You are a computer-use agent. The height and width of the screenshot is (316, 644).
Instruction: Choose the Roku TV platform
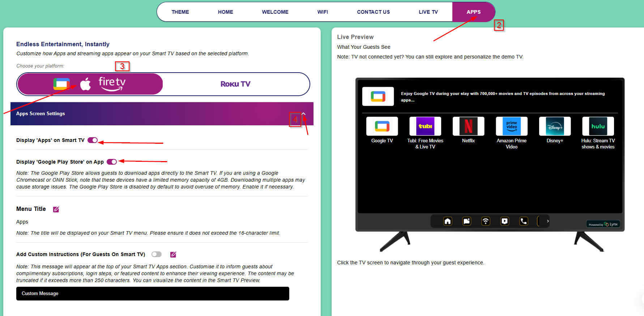tap(235, 84)
